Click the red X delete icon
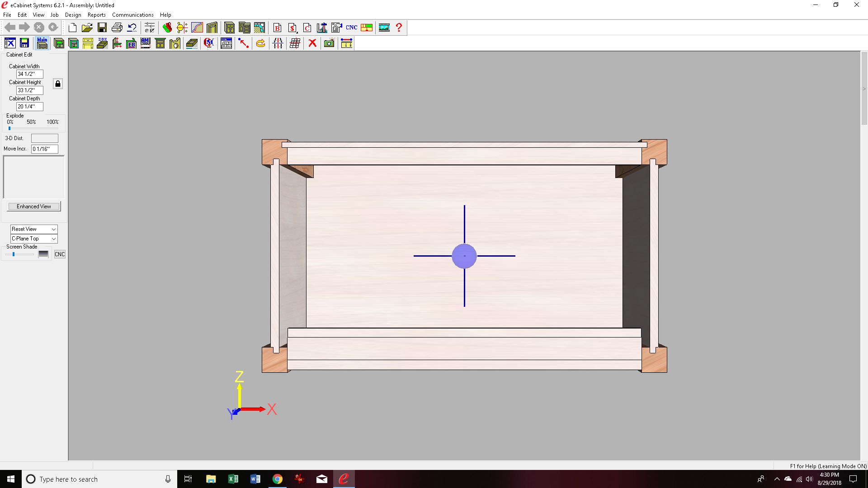This screenshot has width=868, height=488. pos(312,43)
